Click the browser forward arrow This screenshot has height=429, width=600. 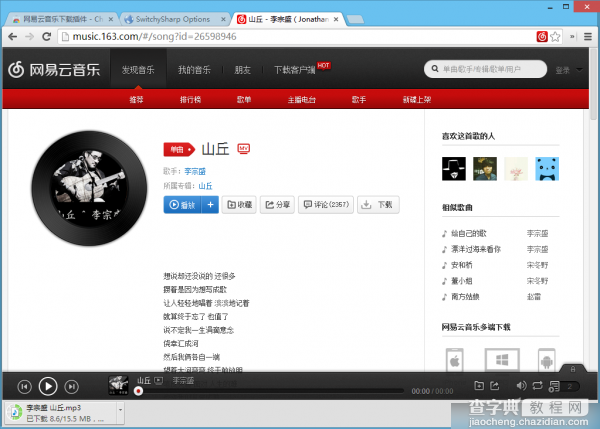[x=29, y=37]
